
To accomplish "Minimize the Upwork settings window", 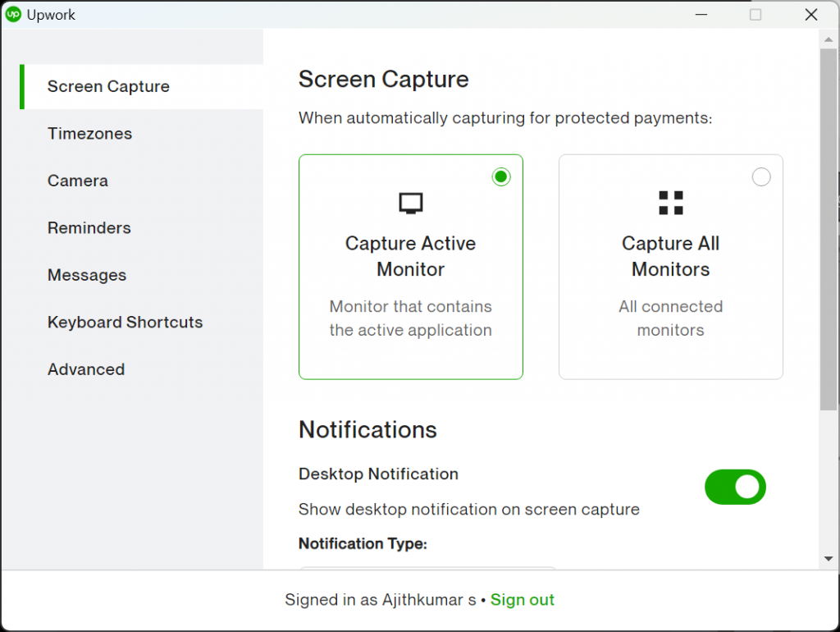I will (x=701, y=15).
